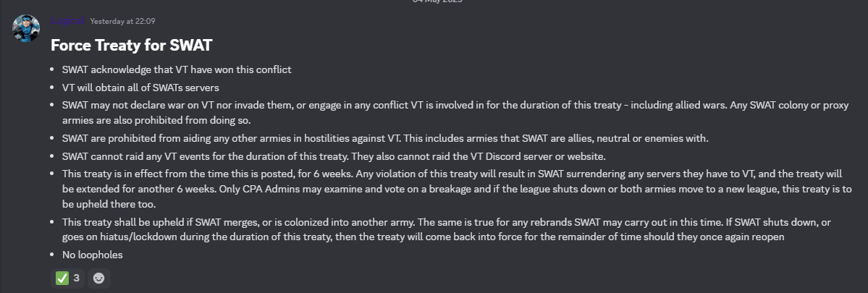This screenshot has width=868, height=293.
Task: Click the date divider above the message
Action: click(437, 1)
